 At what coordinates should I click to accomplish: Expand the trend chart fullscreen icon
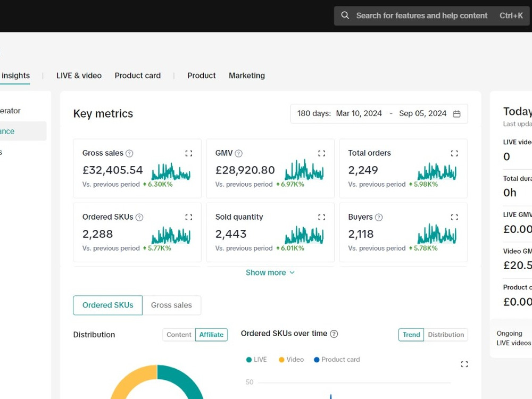[x=464, y=364]
